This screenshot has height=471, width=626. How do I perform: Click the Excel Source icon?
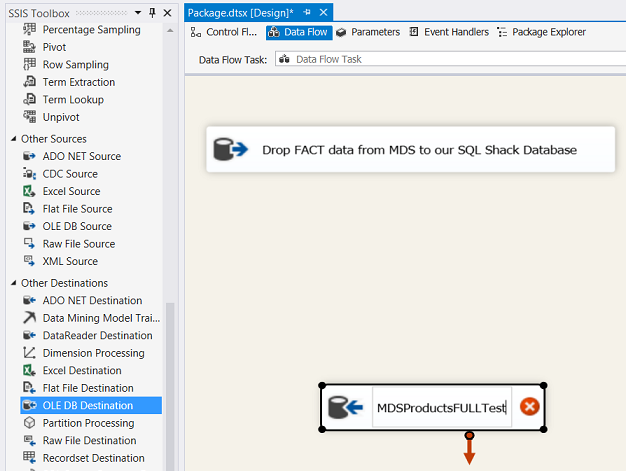click(29, 191)
